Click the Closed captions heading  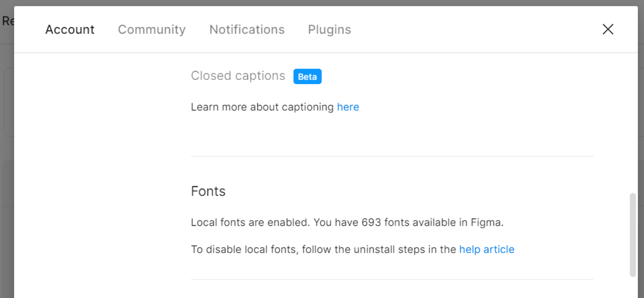point(238,76)
